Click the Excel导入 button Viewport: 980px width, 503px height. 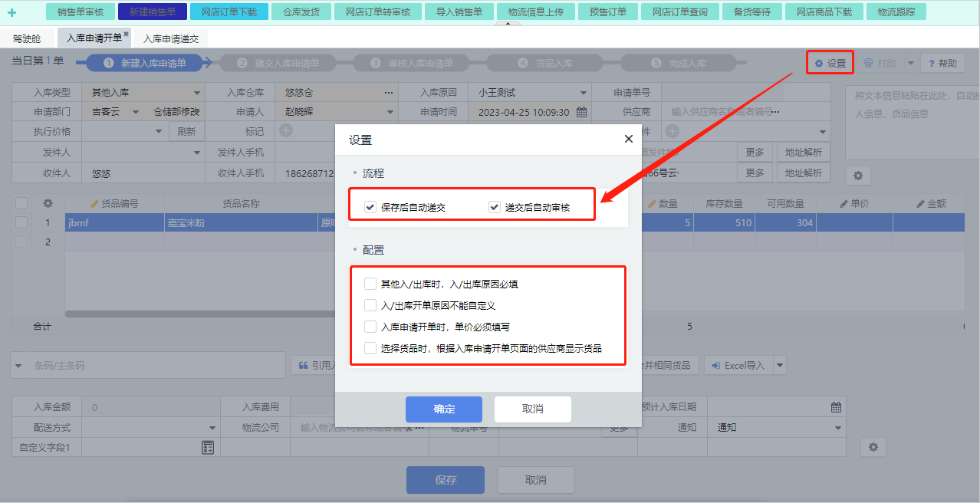click(x=738, y=366)
